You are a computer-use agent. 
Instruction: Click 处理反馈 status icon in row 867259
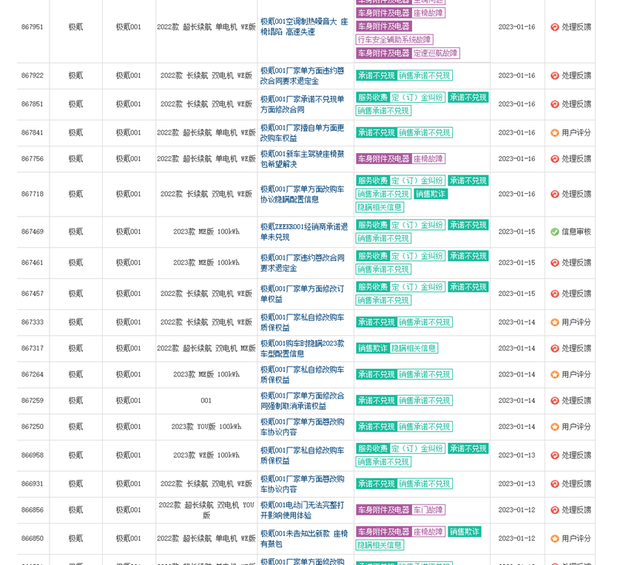[555, 400]
